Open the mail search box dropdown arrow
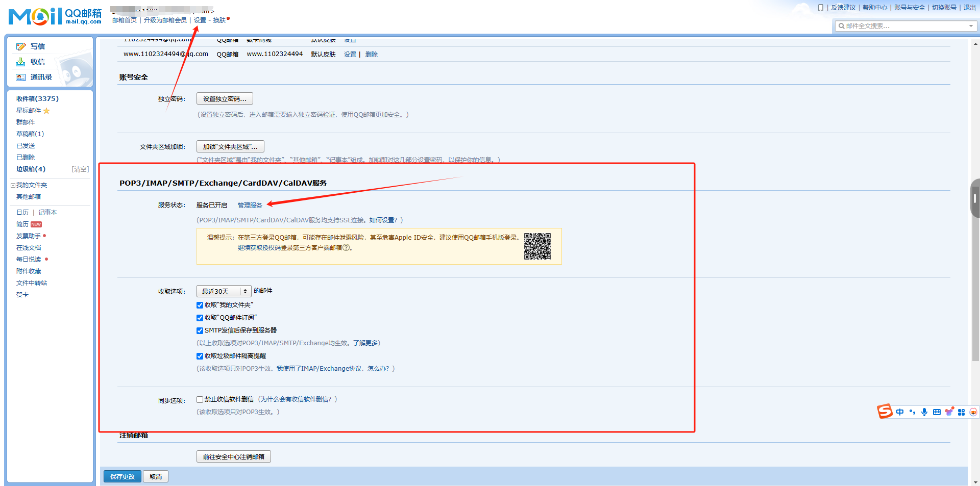Screen dimensions: 980x486 (970, 26)
